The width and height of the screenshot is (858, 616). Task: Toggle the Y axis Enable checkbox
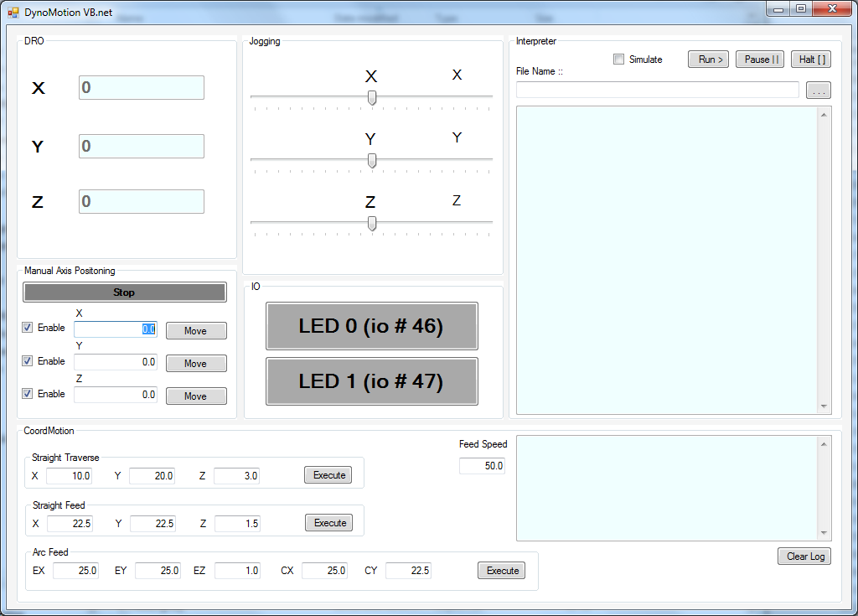click(x=28, y=361)
